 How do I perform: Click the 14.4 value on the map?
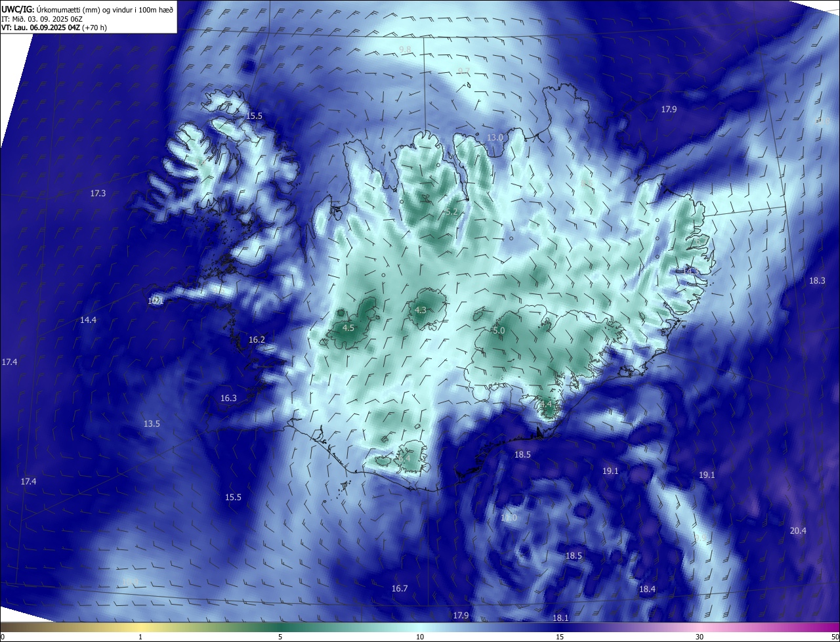click(x=88, y=320)
